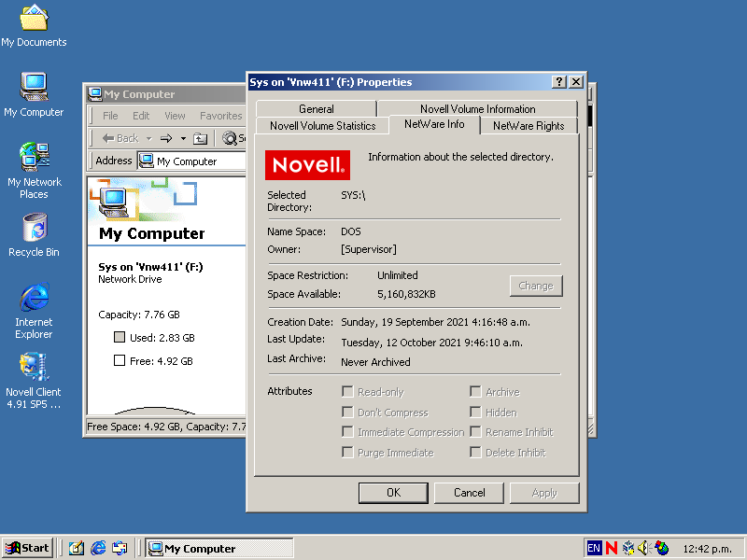Click the "Network Drive" label in My Computer
This screenshot has width=747, height=560.
coord(130,279)
